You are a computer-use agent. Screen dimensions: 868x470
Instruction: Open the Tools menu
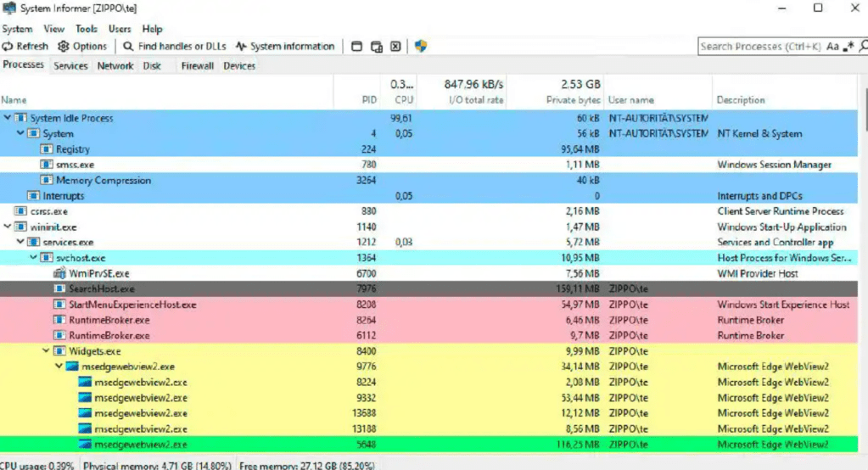(x=86, y=29)
